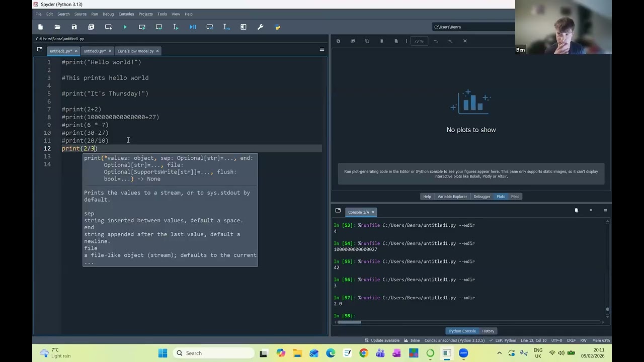Image resolution: width=644 pixels, height=362 pixels.
Task: Debug the file with the blue icon
Action: [x=193, y=27]
